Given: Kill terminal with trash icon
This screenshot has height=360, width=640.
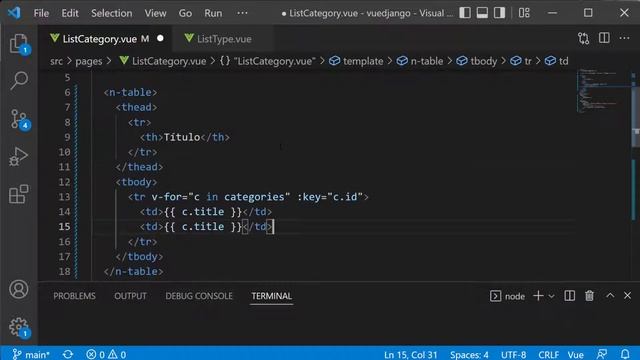Looking at the screenshot, I should click(x=589, y=296).
